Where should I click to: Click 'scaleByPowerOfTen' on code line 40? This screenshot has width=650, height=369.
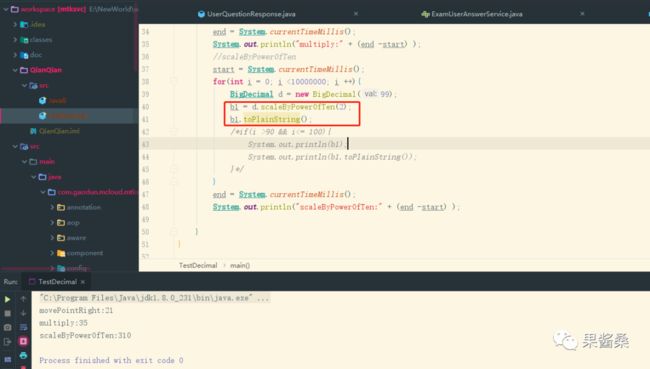click(x=297, y=107)
